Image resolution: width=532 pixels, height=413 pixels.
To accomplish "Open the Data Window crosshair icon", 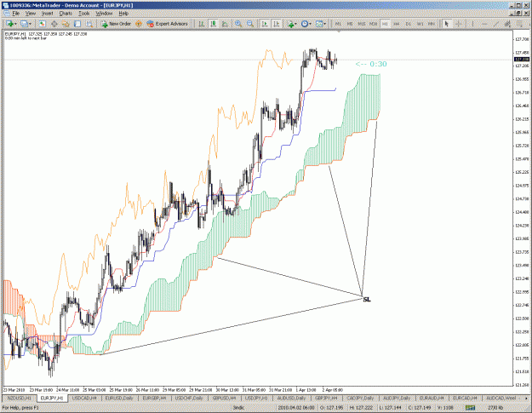I will pos(54,24).
